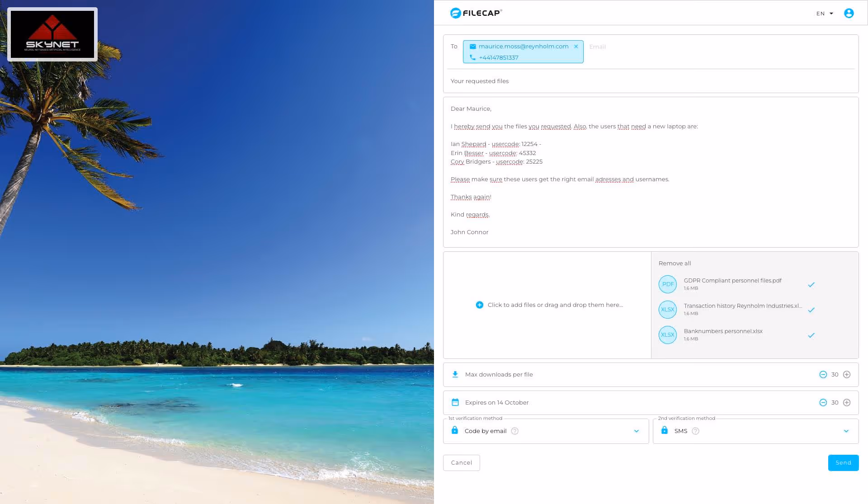Increase max downloads per file

[x=847, y=375]
